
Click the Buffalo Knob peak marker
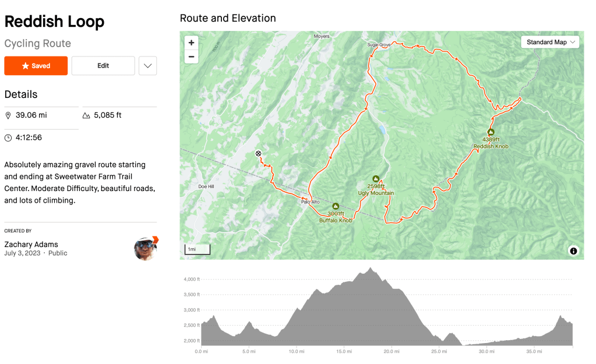(336, 206)
